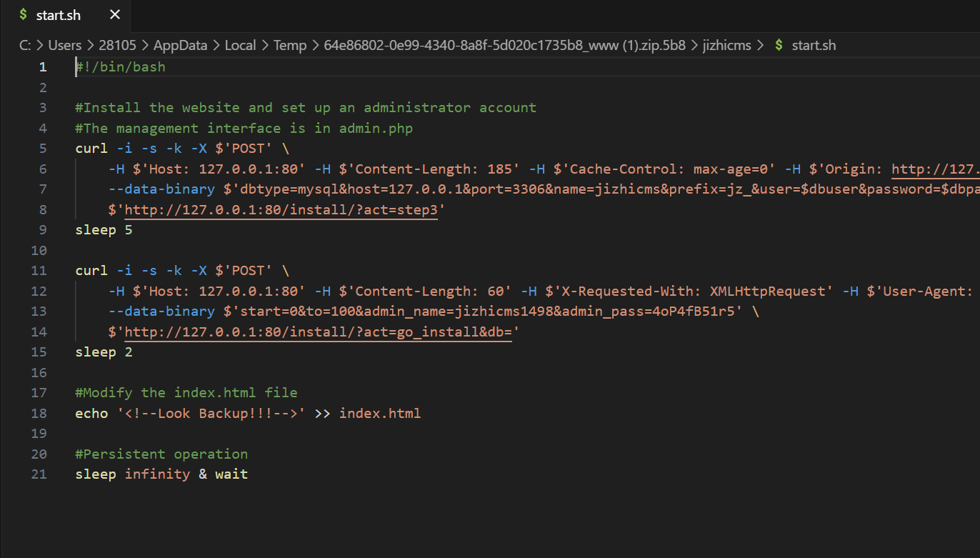Open the jizhicms breadcrumb folder
Screen dimensions: 980x558
726,45
